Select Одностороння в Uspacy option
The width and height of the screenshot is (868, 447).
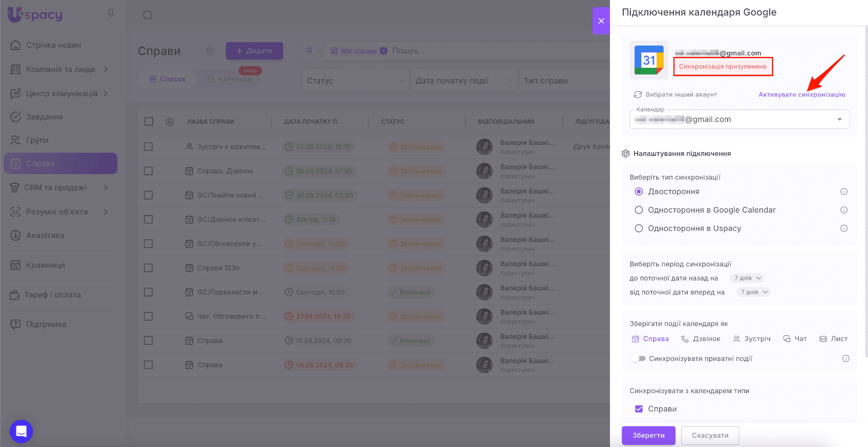[x=639, y=228]
